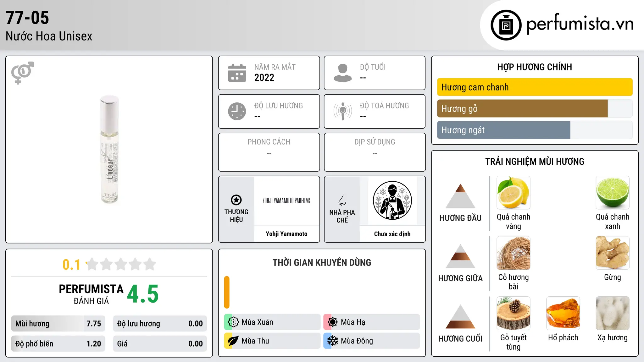Click the calendar icon beside Năm ra mắt
644x362 pixels.
[237, 73]
